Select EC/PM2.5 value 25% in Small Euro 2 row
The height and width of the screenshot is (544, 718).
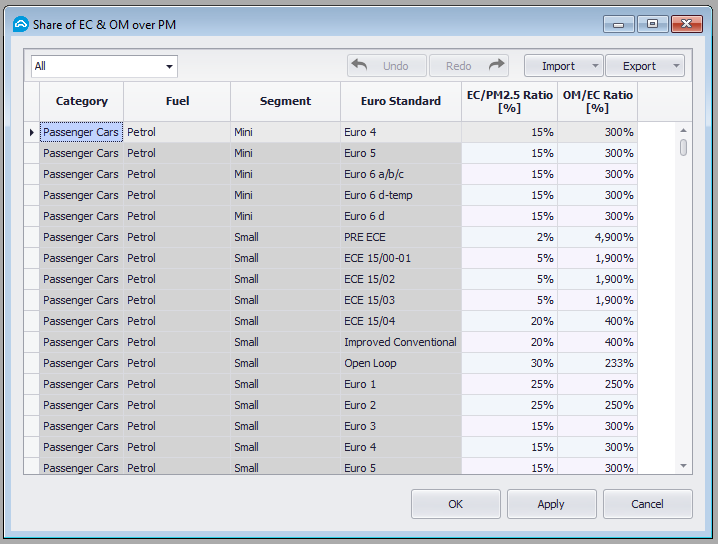(510, 405)
